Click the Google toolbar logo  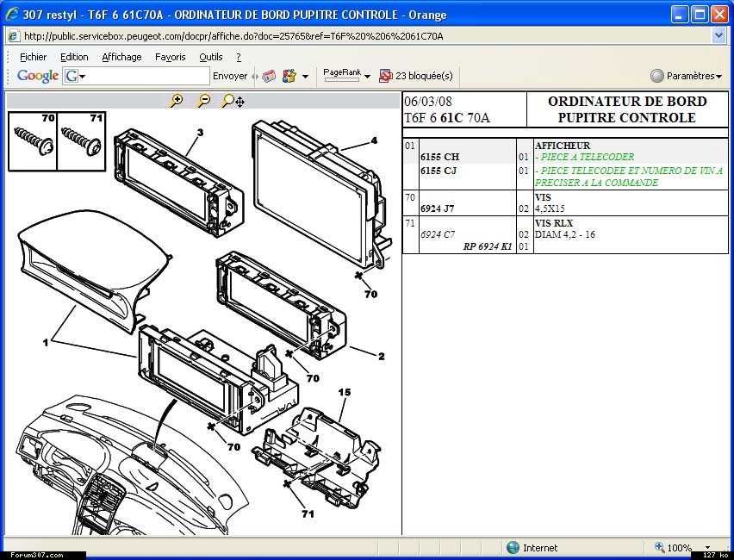click(x=37, y=76)
